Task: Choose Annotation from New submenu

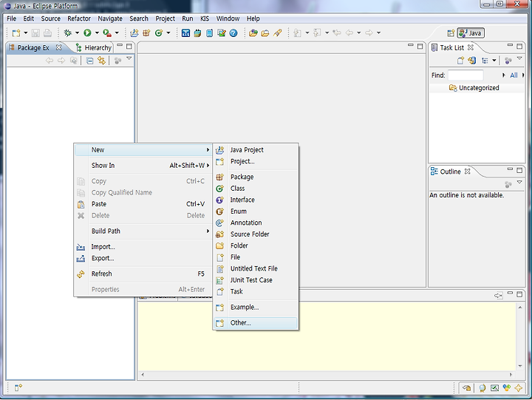Action: point(256,223)
